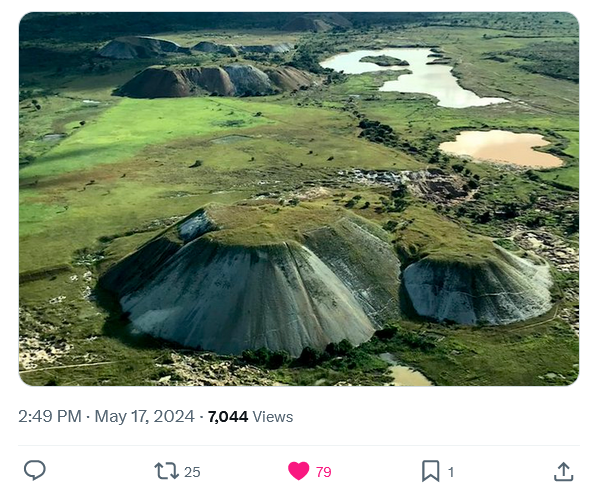Unlike the post via pink heart
The height and width of the screenshot is (497, 598).
click(299, 471)
